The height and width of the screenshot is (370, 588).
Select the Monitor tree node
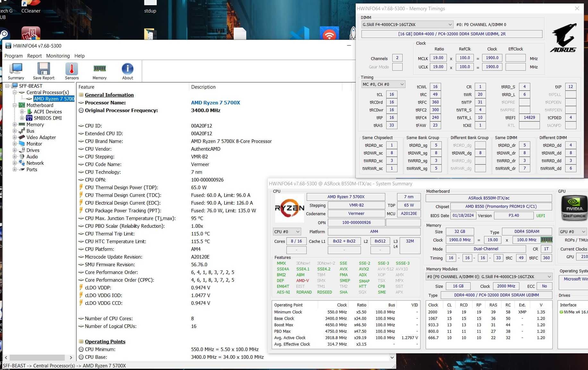tap(34, 144)
